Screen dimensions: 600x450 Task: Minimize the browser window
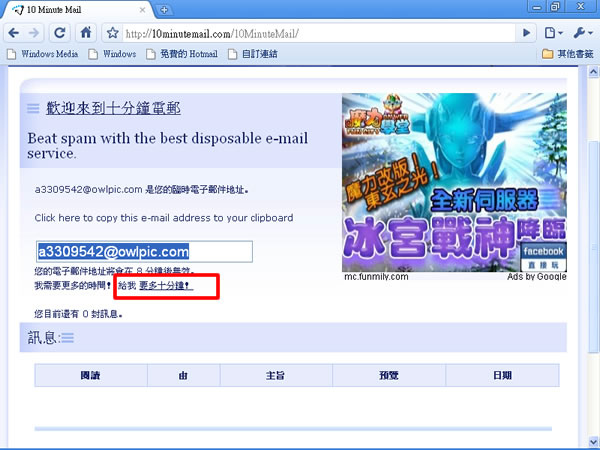(537, 7)
